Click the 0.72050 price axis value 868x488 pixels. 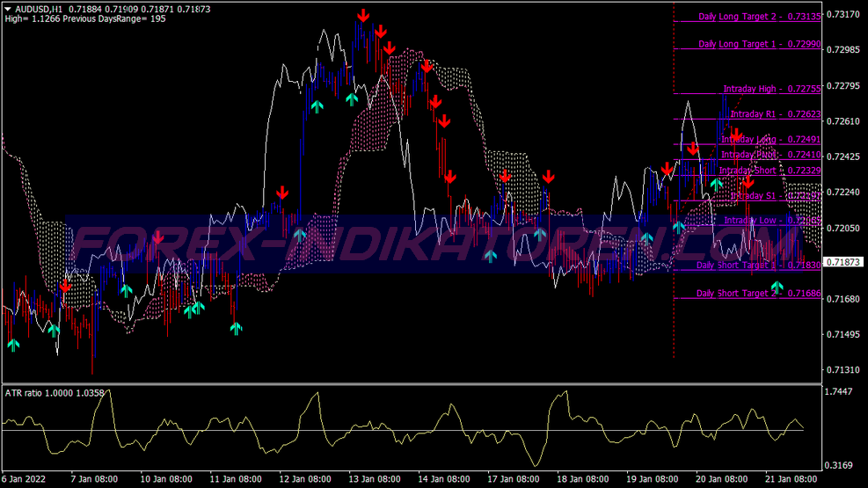coord(843,228)
